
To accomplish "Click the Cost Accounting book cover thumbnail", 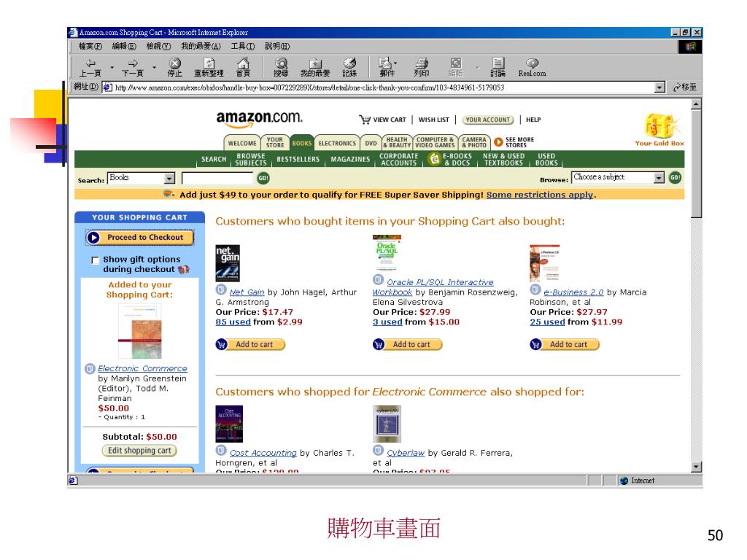I will 229,424.
